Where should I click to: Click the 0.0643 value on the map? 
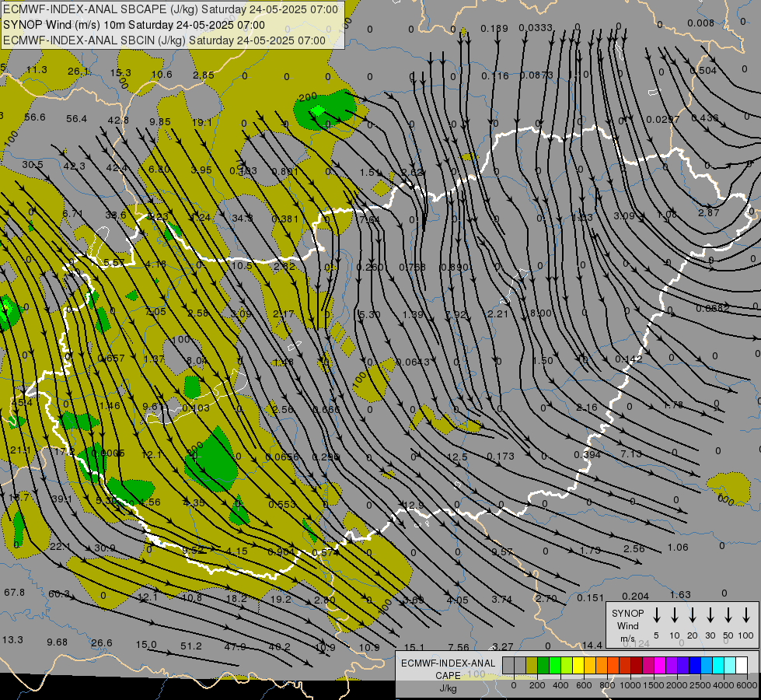(413, 362)
